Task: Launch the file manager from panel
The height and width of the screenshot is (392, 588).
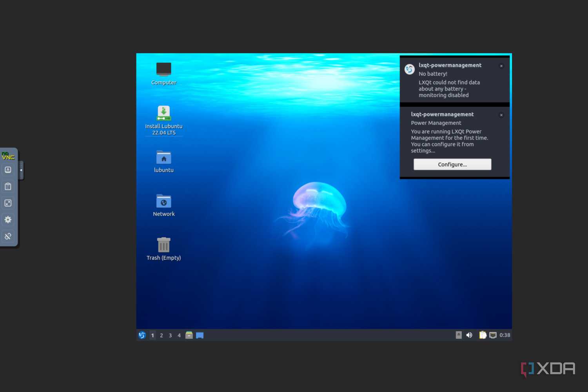Action: (189, 335)
